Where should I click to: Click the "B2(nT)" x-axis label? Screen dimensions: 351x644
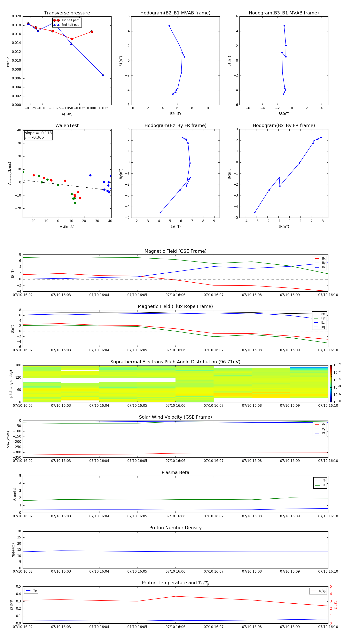click(x=175, y=114)
